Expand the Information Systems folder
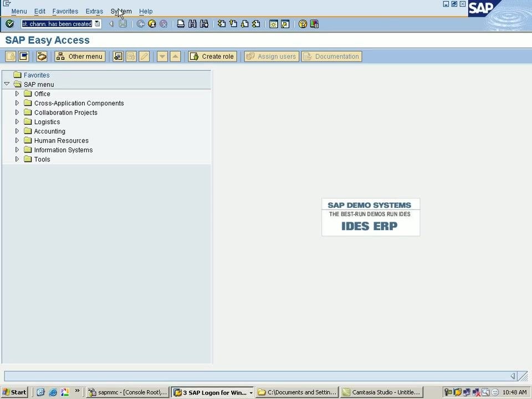Screen dimensions: 532x399 click(x=17, y=149)
